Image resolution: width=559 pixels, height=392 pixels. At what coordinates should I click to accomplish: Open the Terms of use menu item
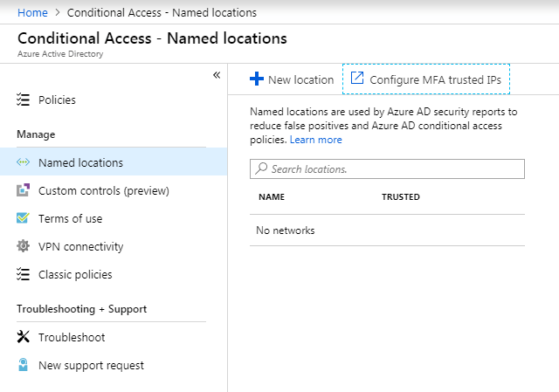(70, 218)
